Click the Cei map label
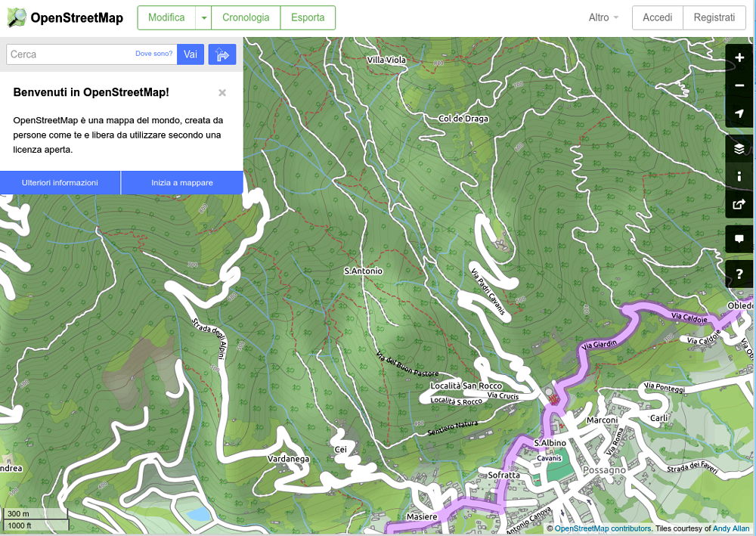This screenshot has height=536, width=756. point(340,449)
